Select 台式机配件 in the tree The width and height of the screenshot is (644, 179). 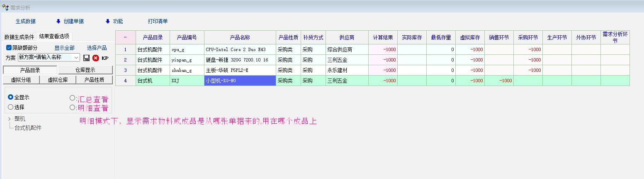(x=28, y=128)
